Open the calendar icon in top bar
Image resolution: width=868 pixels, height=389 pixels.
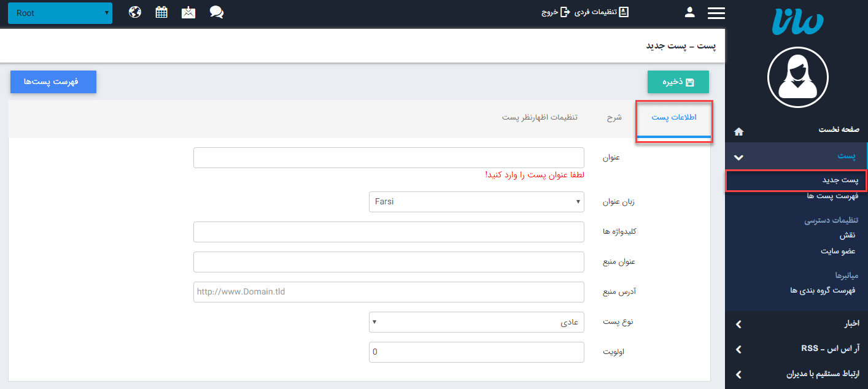[161, 12]
